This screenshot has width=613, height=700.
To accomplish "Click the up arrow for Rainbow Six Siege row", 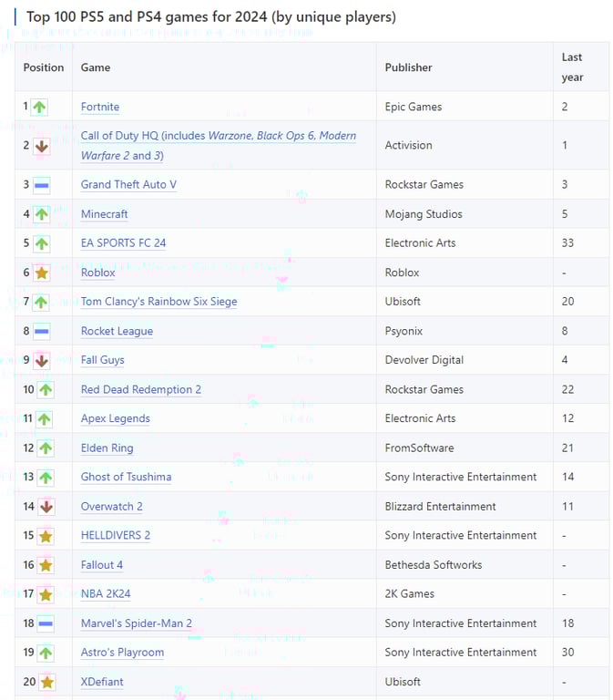I will pos(41,302).
